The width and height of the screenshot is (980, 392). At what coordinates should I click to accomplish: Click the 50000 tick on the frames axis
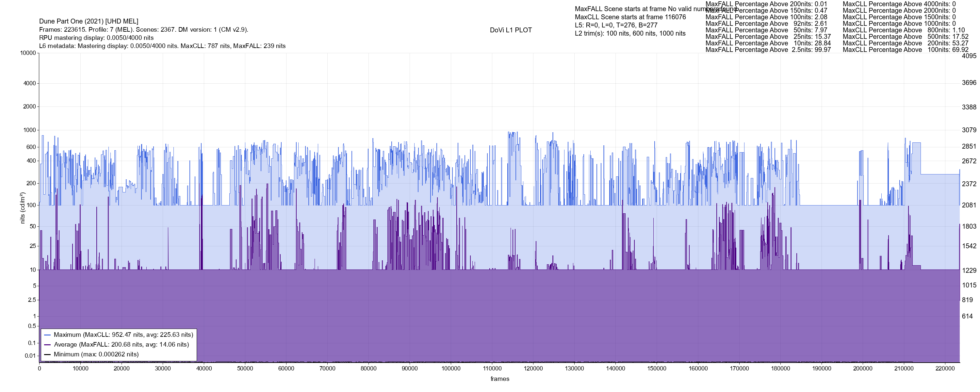click(x=245, y=368)
